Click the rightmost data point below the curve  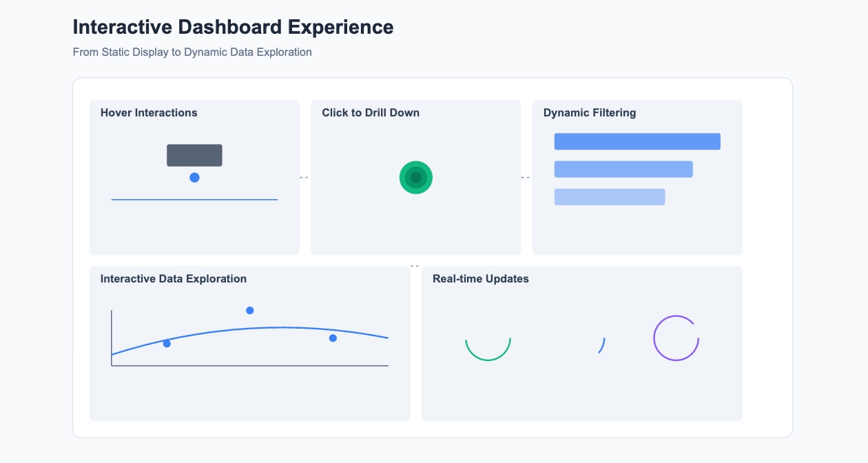333,338
